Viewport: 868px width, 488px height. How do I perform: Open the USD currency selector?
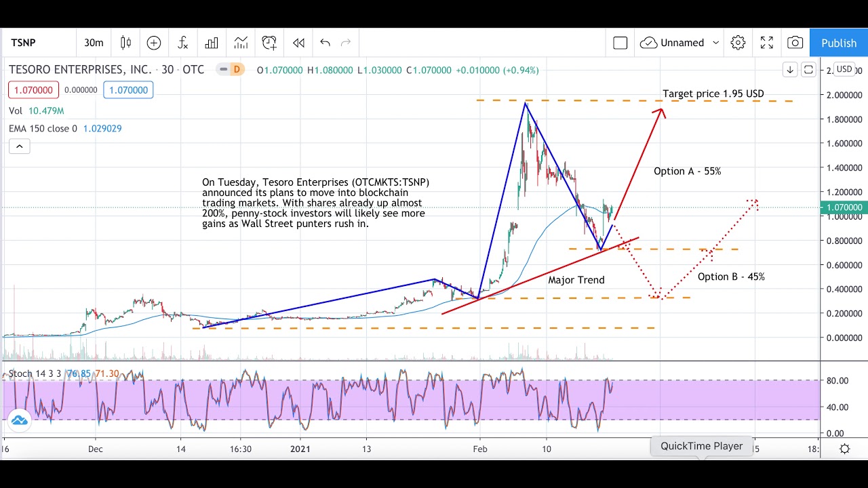pos(844,69)
